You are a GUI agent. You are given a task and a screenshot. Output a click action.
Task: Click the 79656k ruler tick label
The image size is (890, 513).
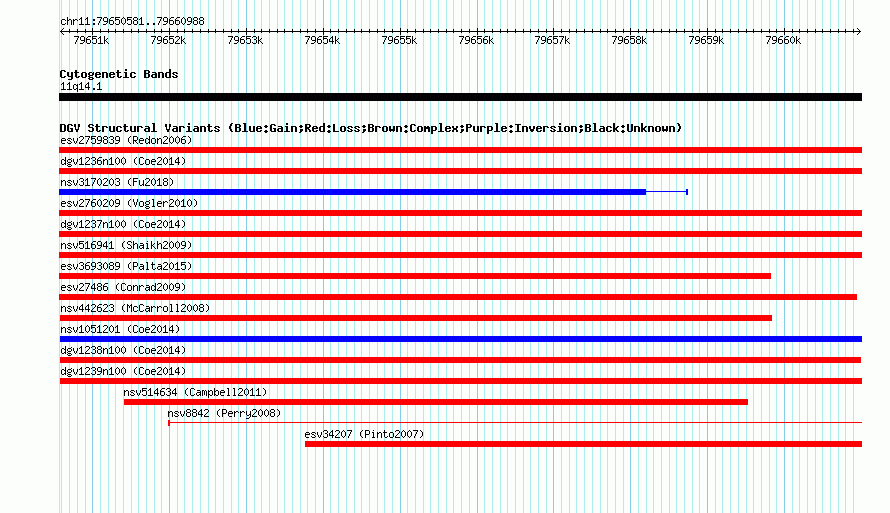click(476, 40)
